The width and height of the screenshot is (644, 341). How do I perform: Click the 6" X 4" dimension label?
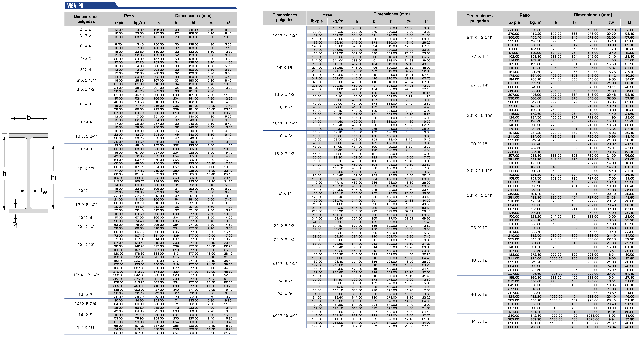(x=86, y=46)
